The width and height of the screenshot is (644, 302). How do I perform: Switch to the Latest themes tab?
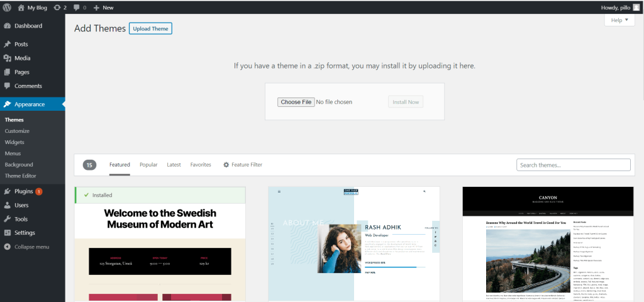coord(174,165)
